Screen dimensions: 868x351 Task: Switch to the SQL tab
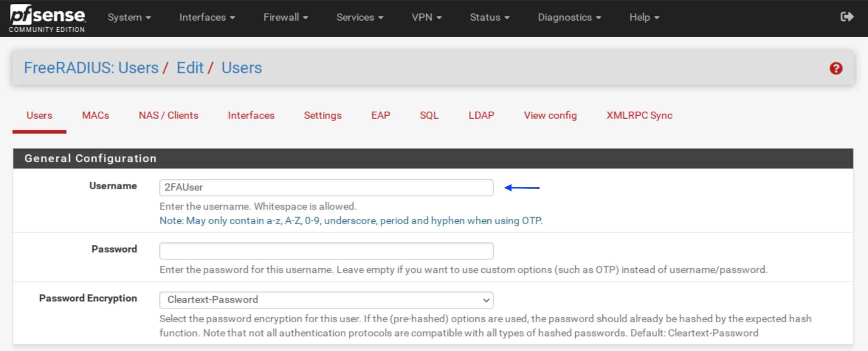coord(429,115)
